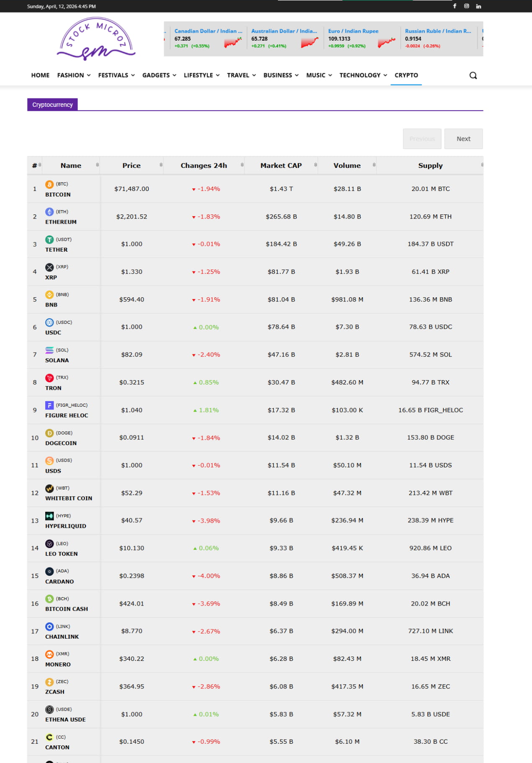Screen dimensions: 532x763
Task: Open the search magnifier icon
Action: 473,75
